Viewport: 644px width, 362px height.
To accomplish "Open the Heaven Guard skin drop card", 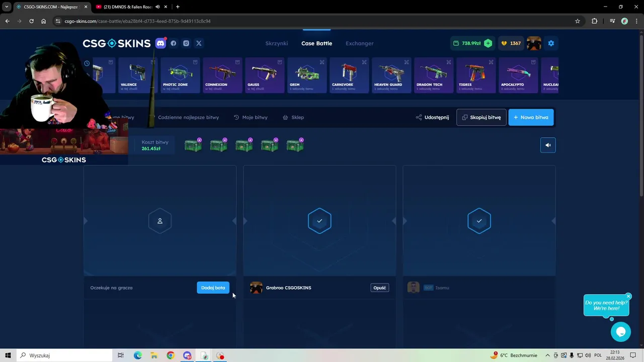I will pyautogui.click(x=391, y=75).
